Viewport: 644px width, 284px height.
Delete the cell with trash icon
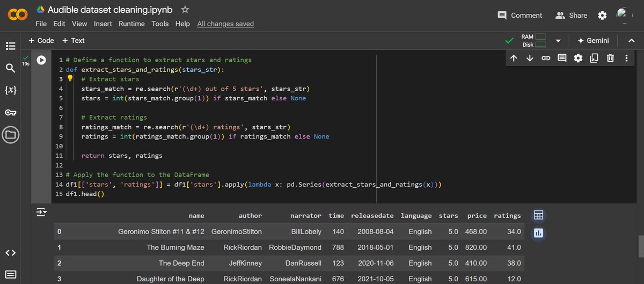tap(610, 58)
